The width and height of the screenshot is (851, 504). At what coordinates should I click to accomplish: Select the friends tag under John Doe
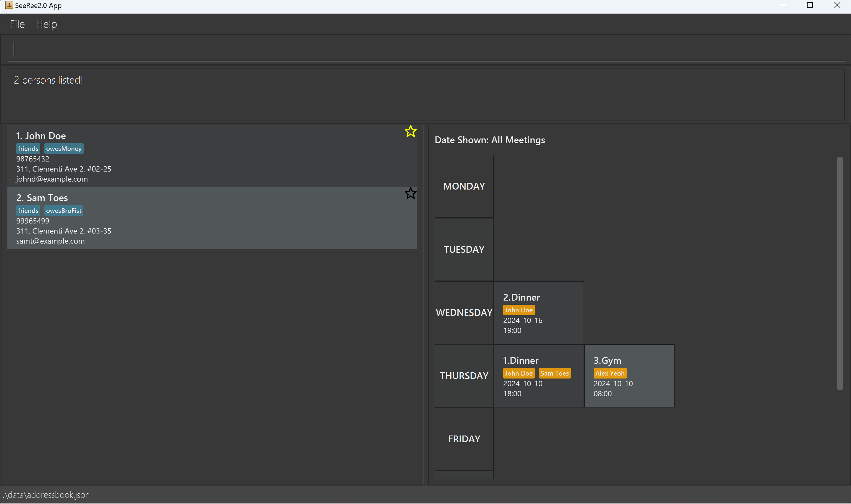tap(28, 149)
